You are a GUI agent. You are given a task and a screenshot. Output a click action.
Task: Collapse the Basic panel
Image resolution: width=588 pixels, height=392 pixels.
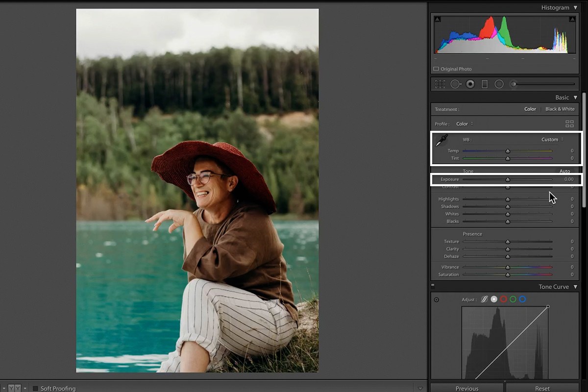tap(575, 98)
